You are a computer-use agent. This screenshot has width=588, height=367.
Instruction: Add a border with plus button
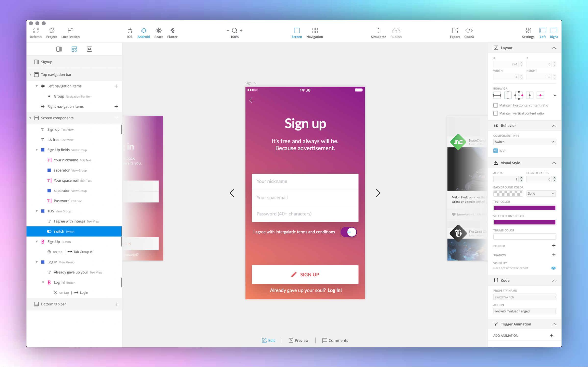553,246
